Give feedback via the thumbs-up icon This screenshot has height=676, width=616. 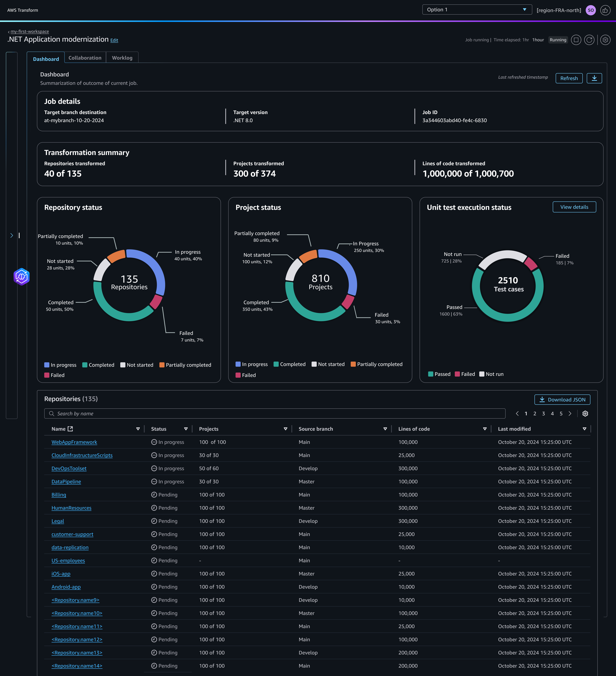tap(606, 10)
